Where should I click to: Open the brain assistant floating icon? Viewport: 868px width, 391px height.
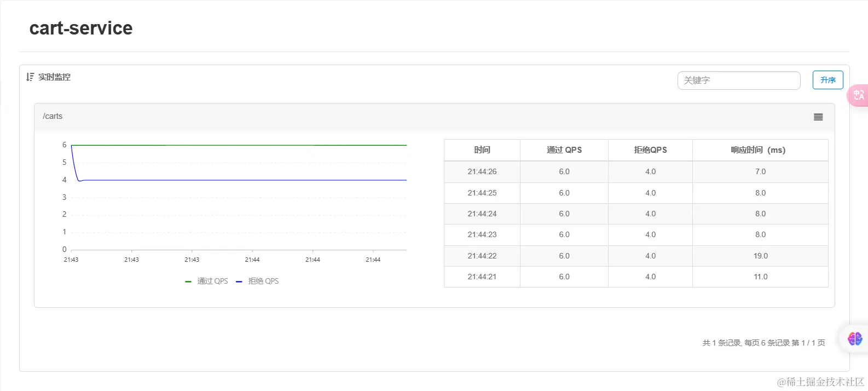click(855, 338)
